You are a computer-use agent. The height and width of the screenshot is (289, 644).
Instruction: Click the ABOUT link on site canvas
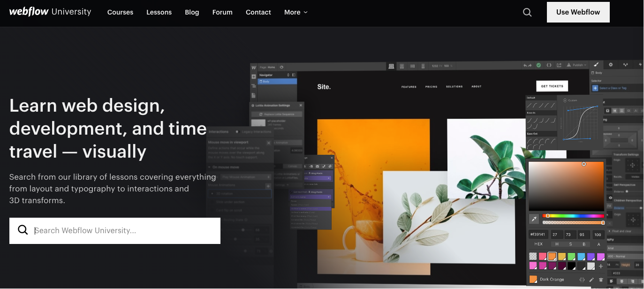coord(477,87)
